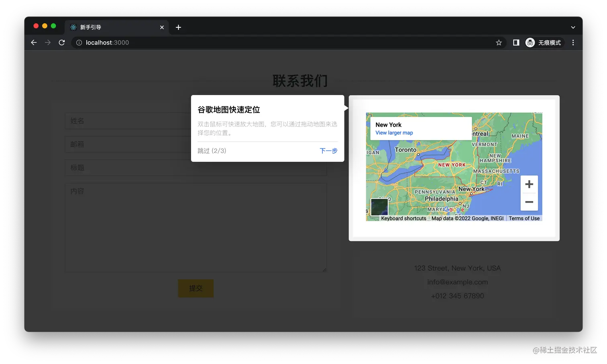Reload the localhost page
Screen dimensions: 607x364
pyautogui.click(x=62, y=43)
